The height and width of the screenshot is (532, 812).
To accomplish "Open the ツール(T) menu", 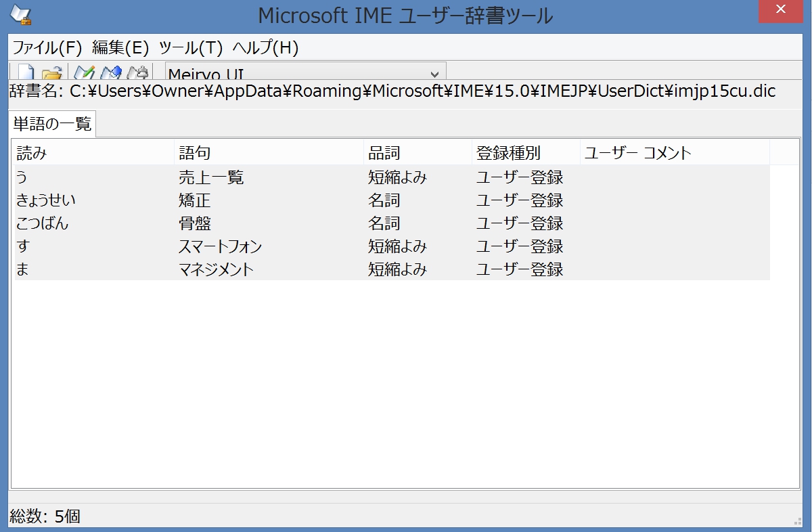I will 190,47.
